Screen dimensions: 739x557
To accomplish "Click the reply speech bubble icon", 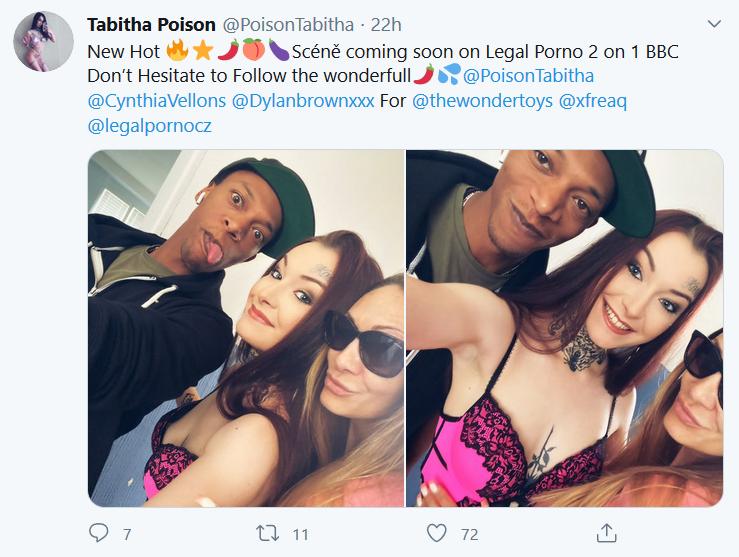I will click(98, 533).
